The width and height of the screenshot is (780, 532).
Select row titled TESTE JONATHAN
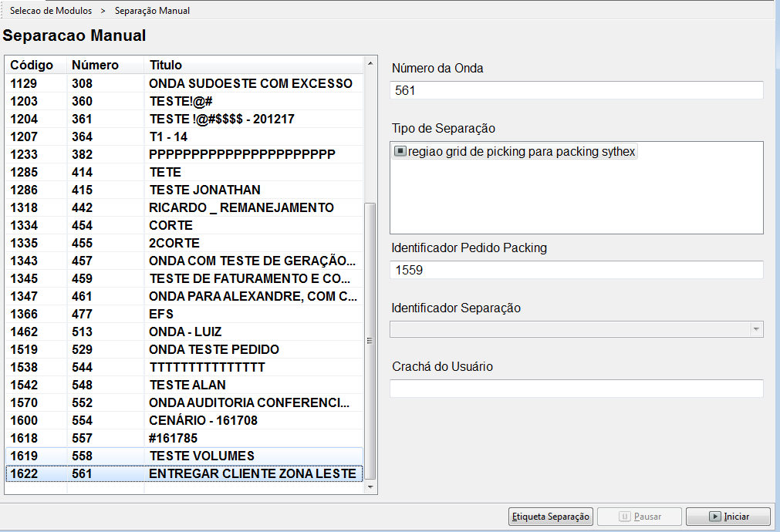pyautogui.click(x=204, y=190)
